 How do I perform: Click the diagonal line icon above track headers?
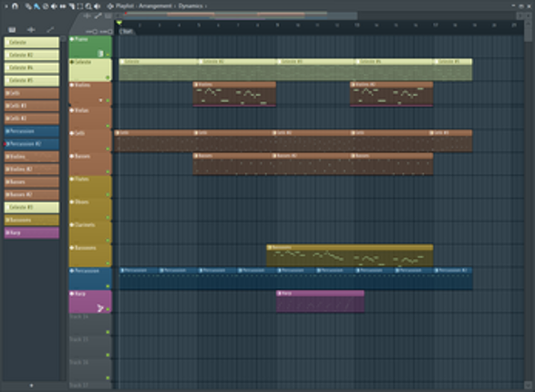click(x=98, y=15)
